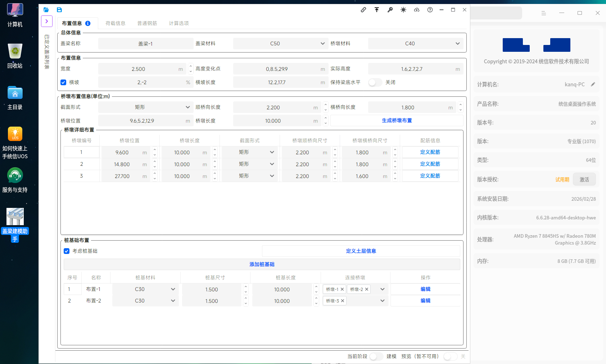Uncheck the 横坡 checkbox

point(64,82)
